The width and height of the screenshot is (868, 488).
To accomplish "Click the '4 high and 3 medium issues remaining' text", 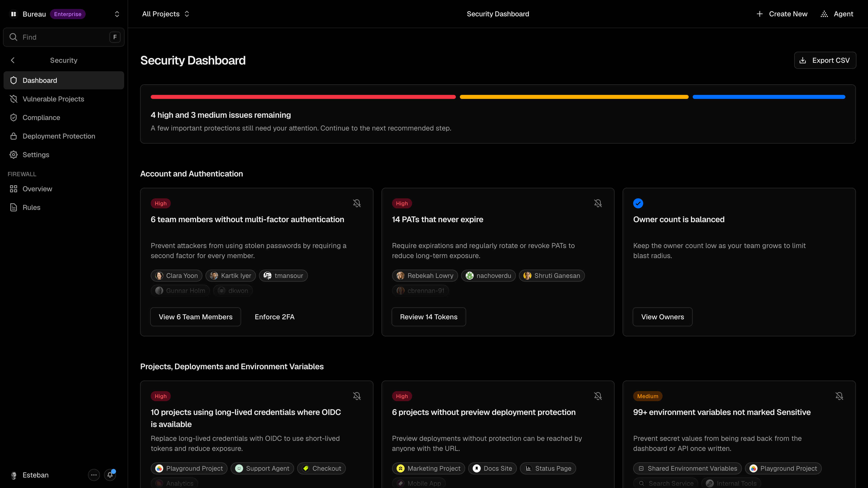I will (x=221, y=115).
